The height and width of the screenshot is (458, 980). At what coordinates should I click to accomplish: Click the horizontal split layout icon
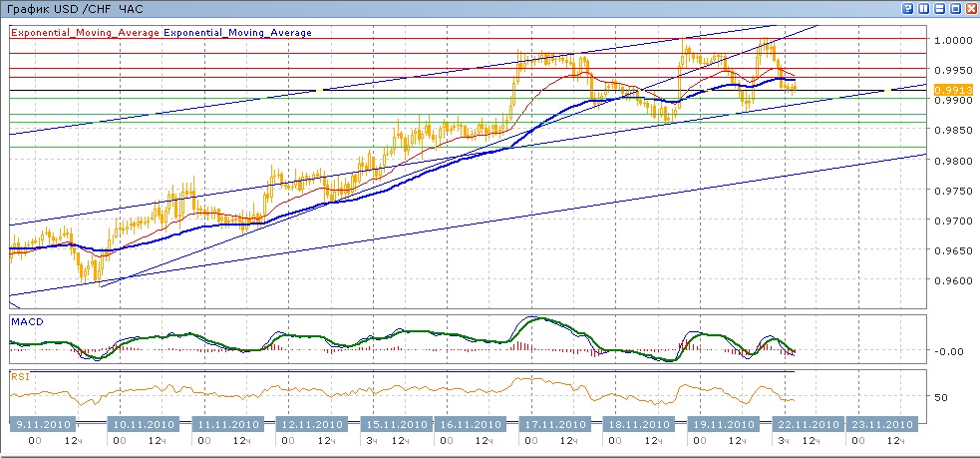[x=939, y=8]
